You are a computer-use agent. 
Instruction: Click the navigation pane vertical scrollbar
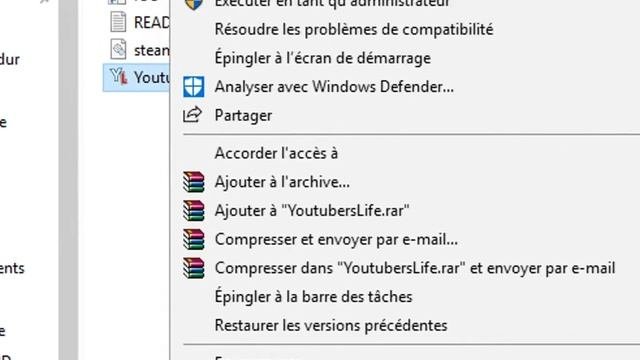(x=68, y=180)
